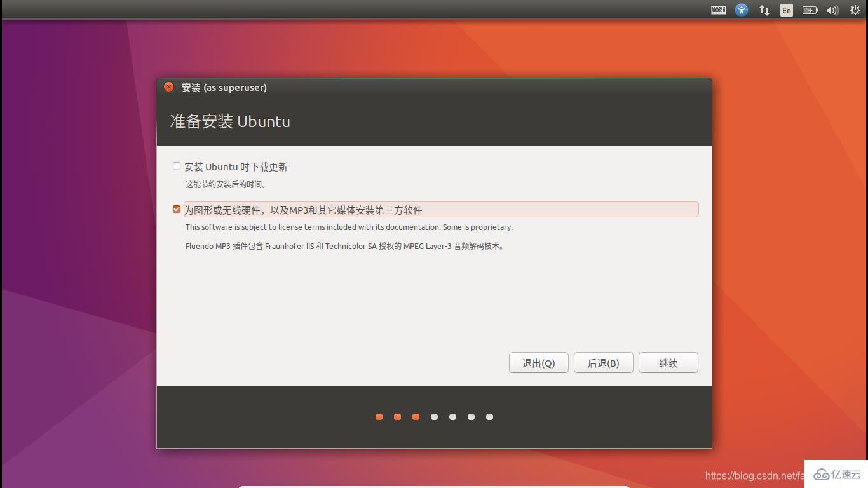Click the '安装 (as superuser)' window title

pyautogui.click(x=224, y=88)
